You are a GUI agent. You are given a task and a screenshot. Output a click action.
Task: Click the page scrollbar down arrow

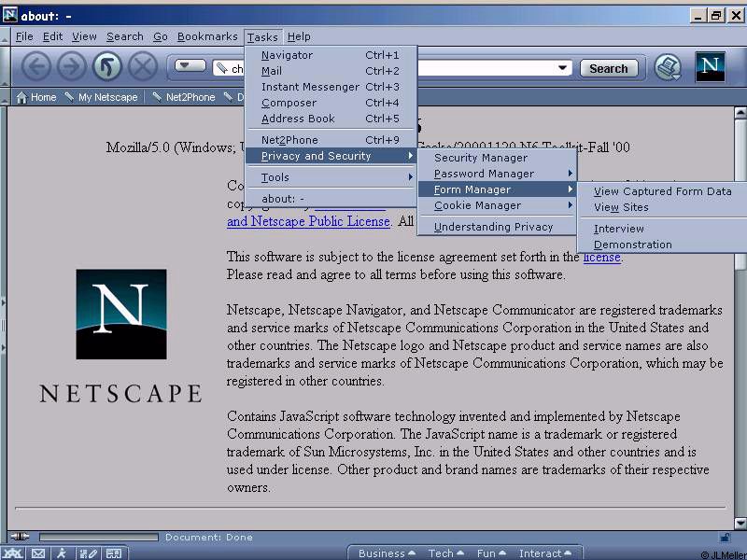740,524
